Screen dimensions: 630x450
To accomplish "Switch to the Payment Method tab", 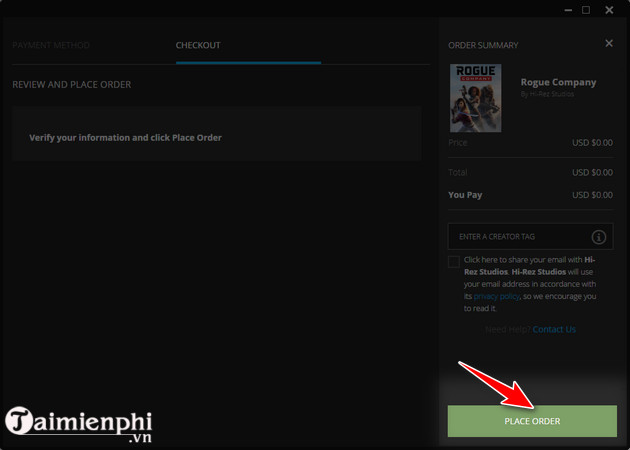I will pos(51,45).
